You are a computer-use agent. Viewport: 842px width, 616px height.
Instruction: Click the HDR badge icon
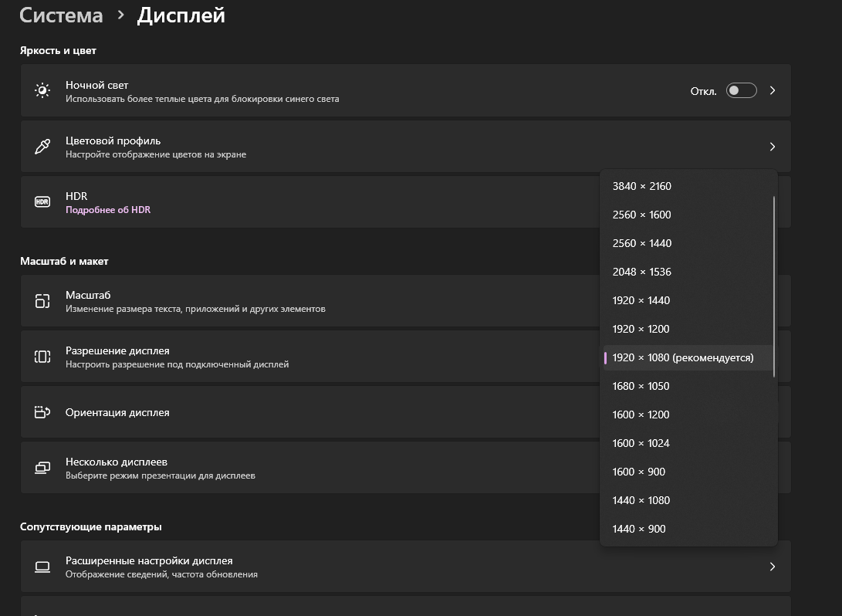(42, 202)
